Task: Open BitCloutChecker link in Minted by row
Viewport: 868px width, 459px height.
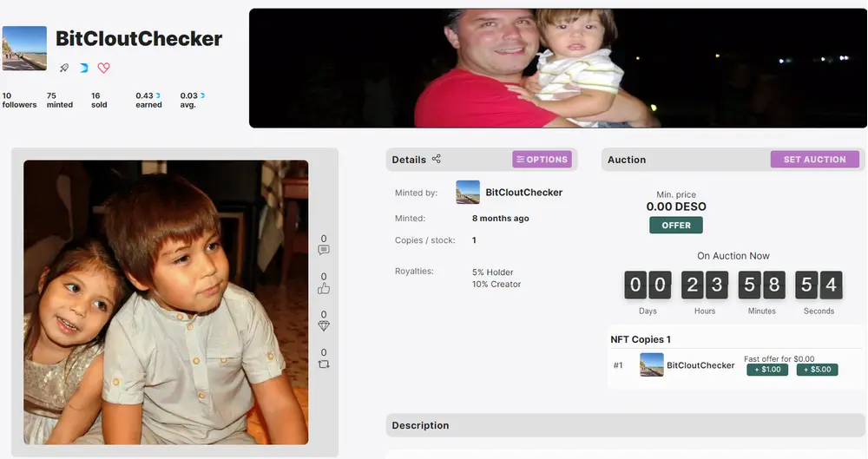Action: pyautogui.click(x=523, y=192)
